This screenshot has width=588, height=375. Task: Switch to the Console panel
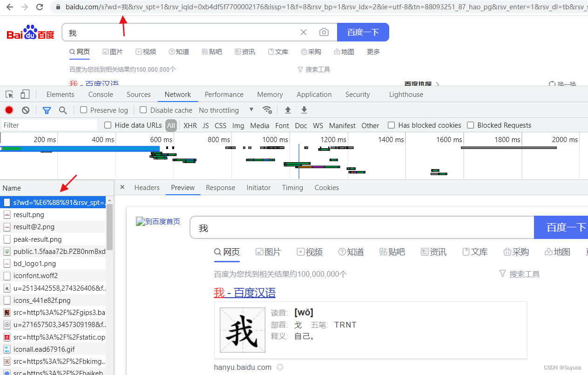100,94
